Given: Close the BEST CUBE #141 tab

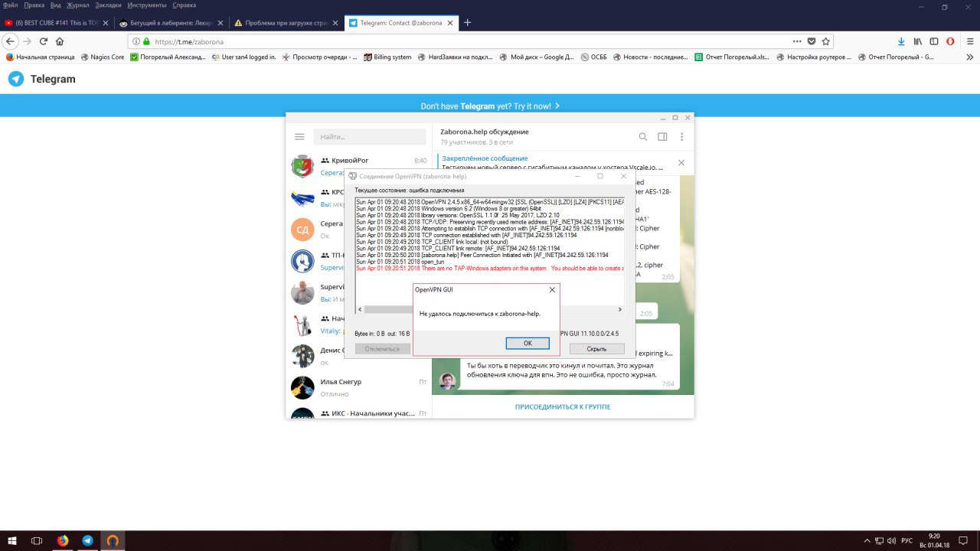Looking at the screenshot, I should (x=106, y=23).
